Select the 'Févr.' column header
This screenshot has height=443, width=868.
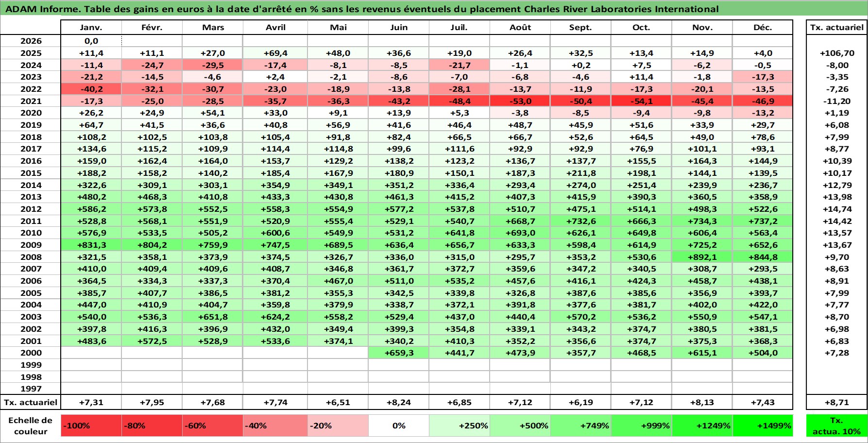[x=152, y=27]
